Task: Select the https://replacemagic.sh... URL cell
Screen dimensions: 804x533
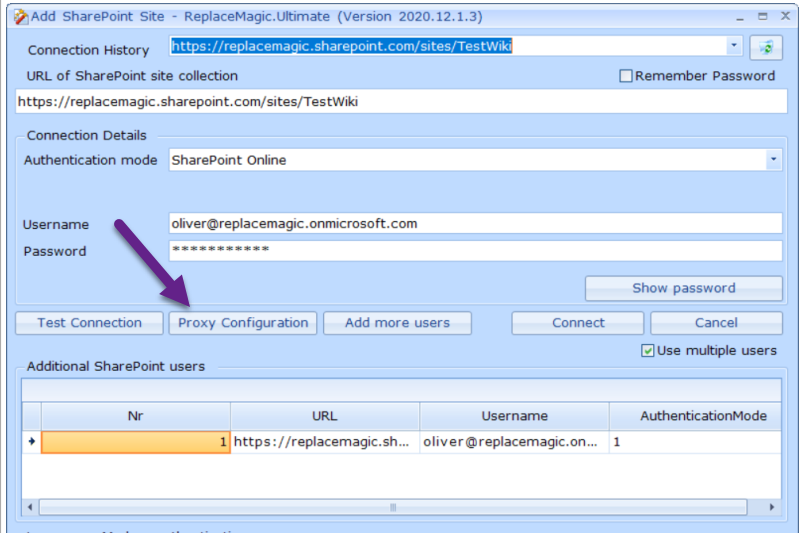Action: (325, 442)
